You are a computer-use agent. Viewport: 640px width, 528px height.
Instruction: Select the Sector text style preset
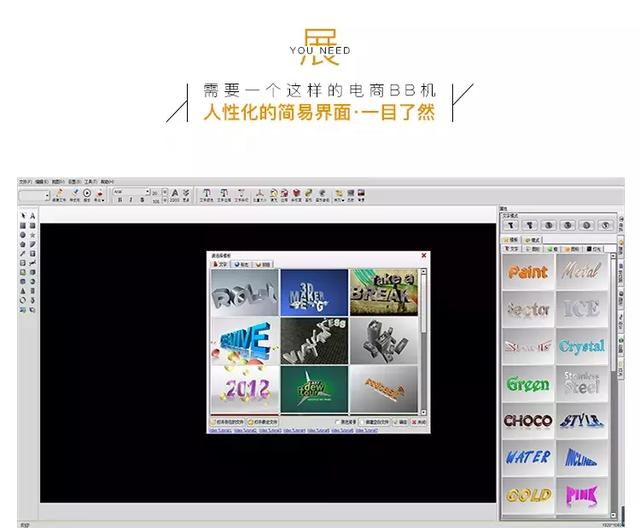coord(528,309)
